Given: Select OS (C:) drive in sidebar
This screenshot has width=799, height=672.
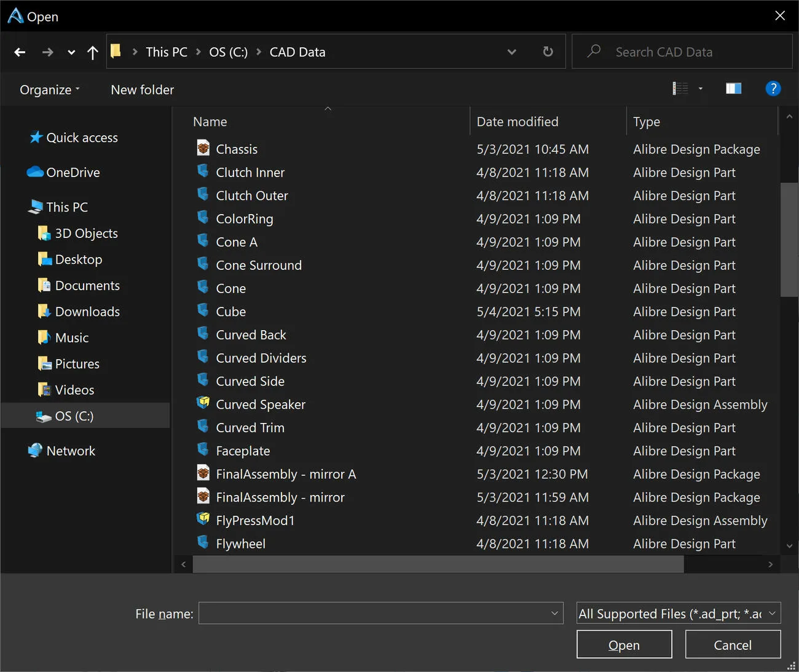Looking at the screenshot, I should [x=85, y=416].
